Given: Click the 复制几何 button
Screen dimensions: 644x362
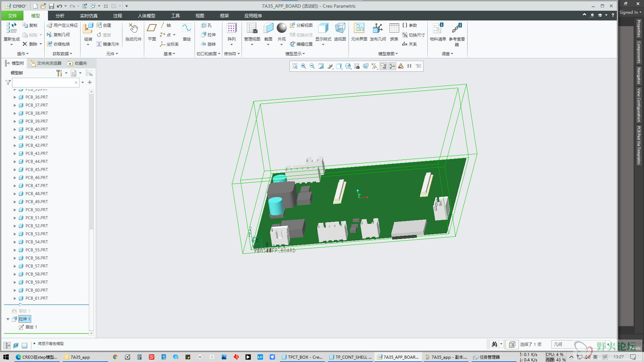Looking at the screenshot, I should [x=58, y=35].
